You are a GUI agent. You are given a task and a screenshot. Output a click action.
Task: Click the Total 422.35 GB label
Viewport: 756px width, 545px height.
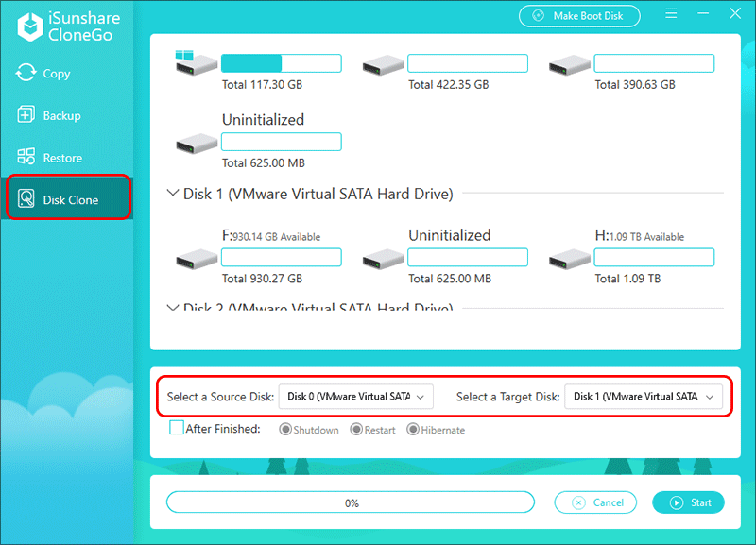coord(448,85)
